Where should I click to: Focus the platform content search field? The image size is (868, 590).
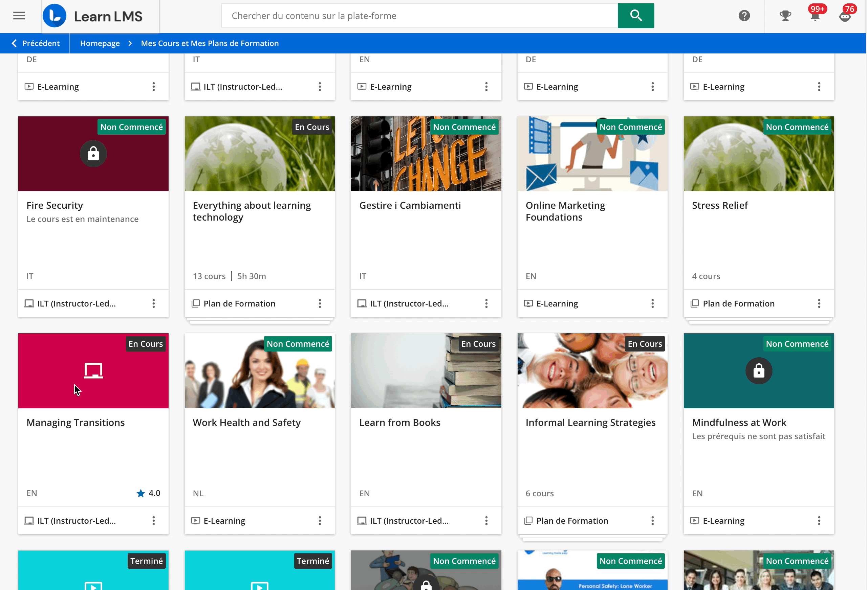[x=418, y=16]
